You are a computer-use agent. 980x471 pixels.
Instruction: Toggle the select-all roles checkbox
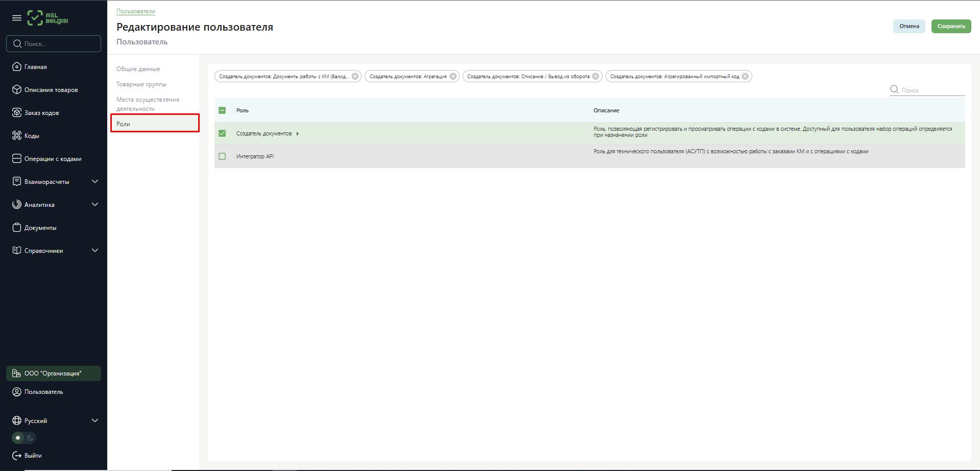point(222,110)
